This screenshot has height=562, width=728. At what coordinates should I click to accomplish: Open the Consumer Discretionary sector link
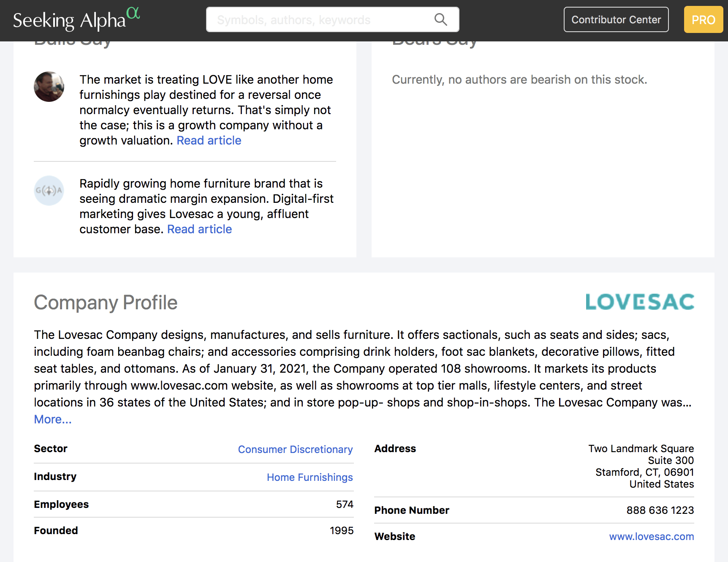[x=295, y=450]
